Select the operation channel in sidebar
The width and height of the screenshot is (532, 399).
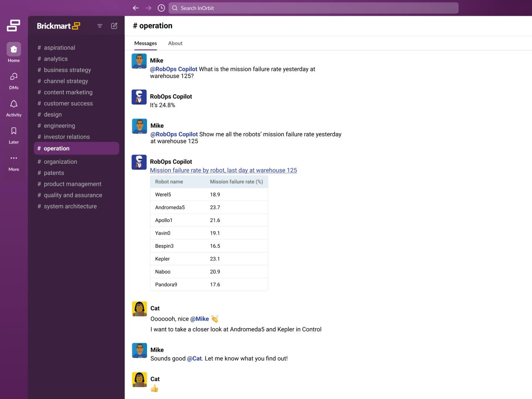point(76,148)
